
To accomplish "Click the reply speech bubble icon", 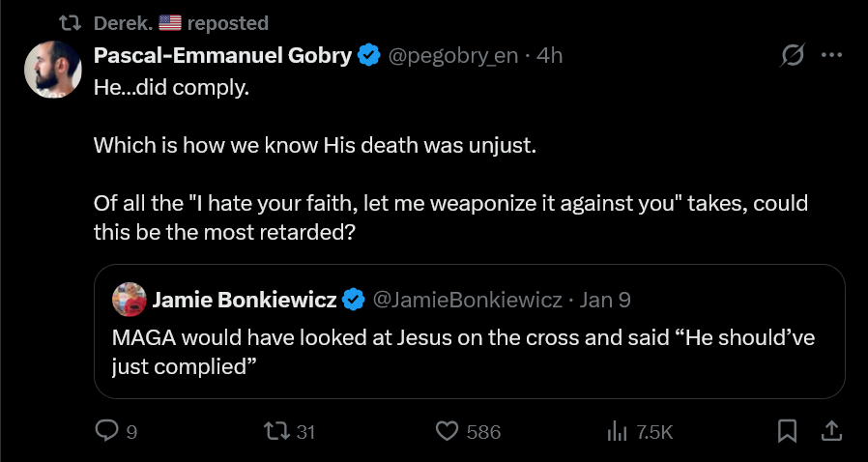I will 106,432.
